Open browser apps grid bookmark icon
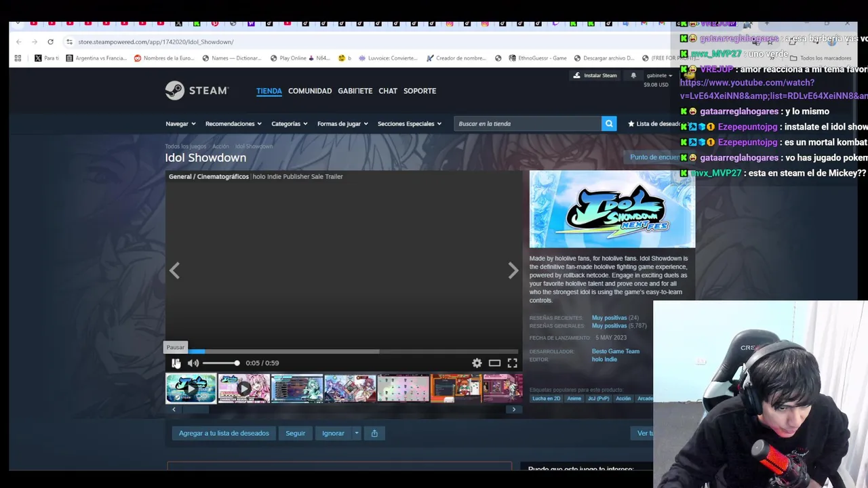The width and height of the screenshot is (868, 488). point(18,58)
